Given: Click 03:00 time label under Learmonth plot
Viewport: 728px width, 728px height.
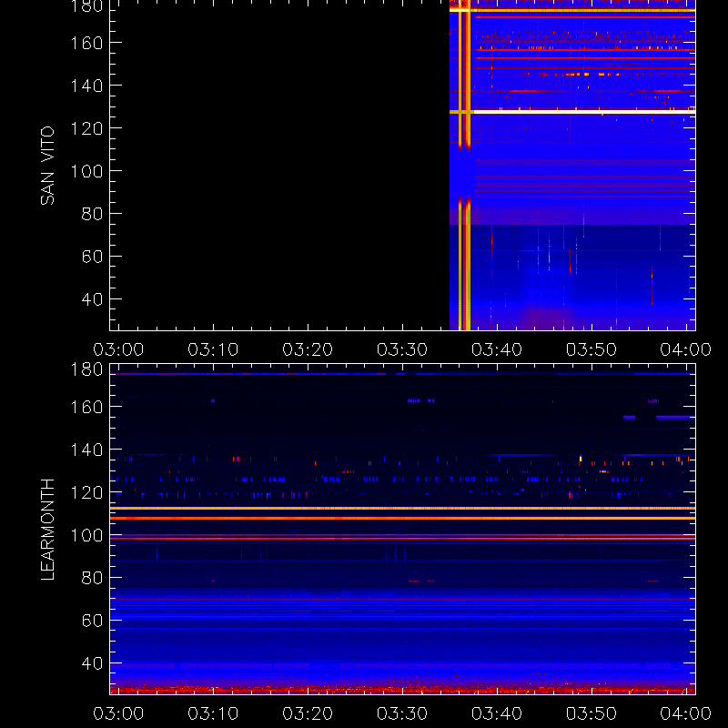Looking at the screenshot, I should (118, 713).
